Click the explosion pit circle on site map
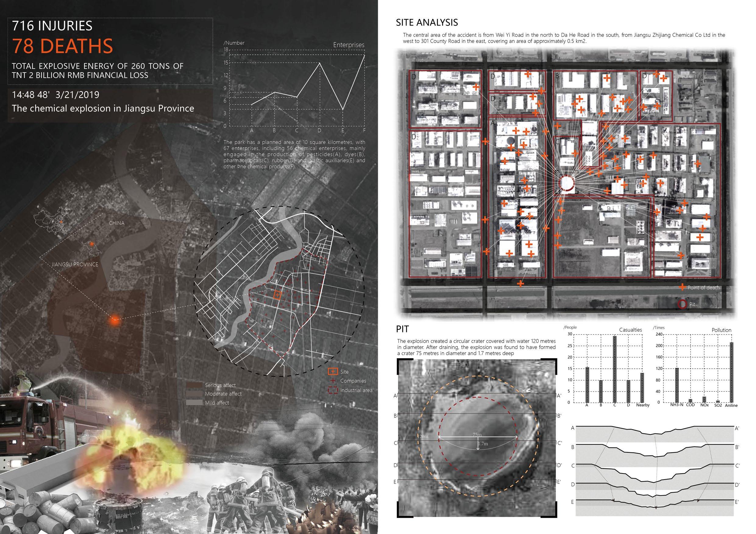756x534 pixels. pos(566,183)
